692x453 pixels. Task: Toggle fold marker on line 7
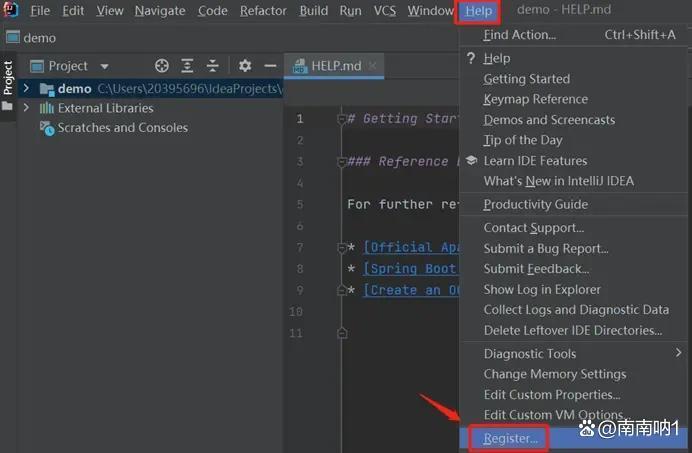click(x=341, y=248)
